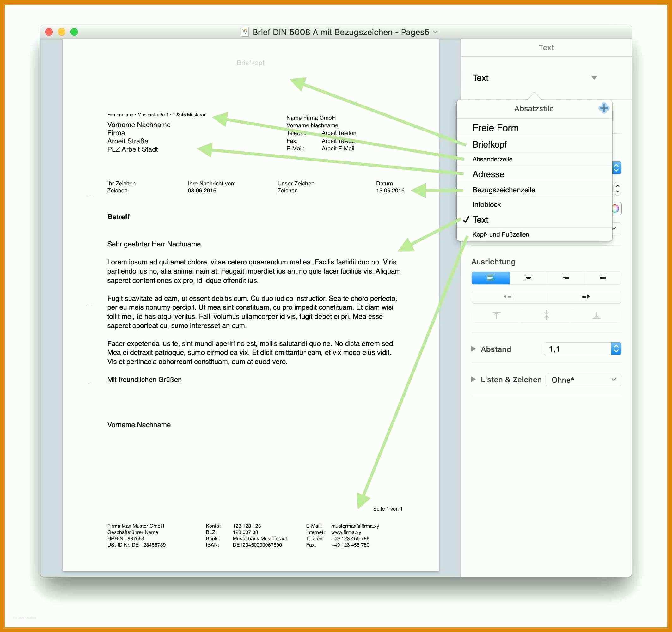Decrease paragraph indent

coord(509,297)
